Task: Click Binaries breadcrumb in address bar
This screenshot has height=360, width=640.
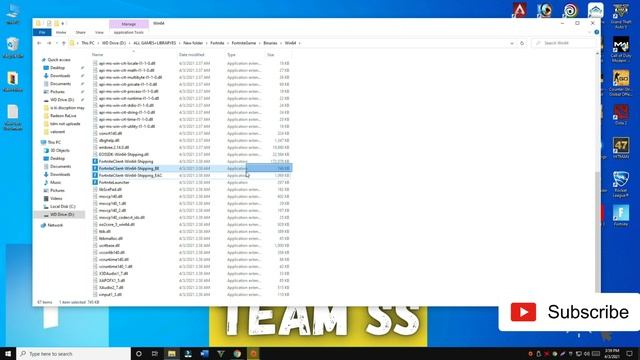Action: [270, 43]
